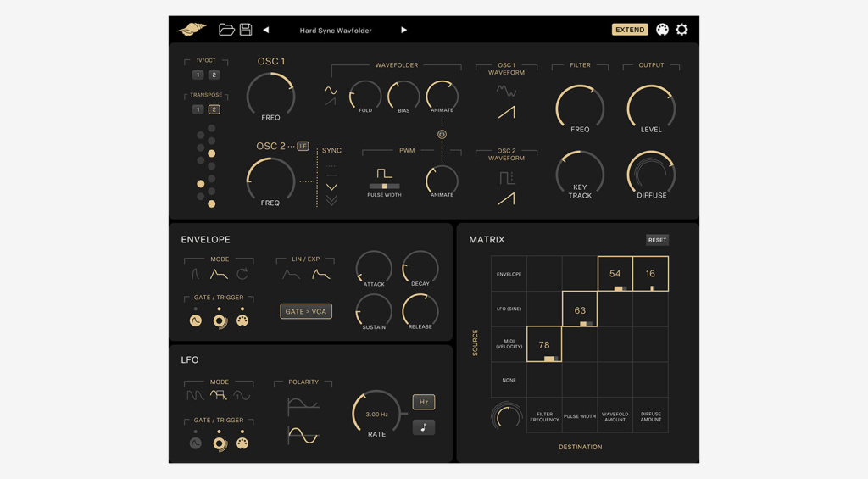
Task: Enable musical note sync for LFO rate
Action: 424,427
